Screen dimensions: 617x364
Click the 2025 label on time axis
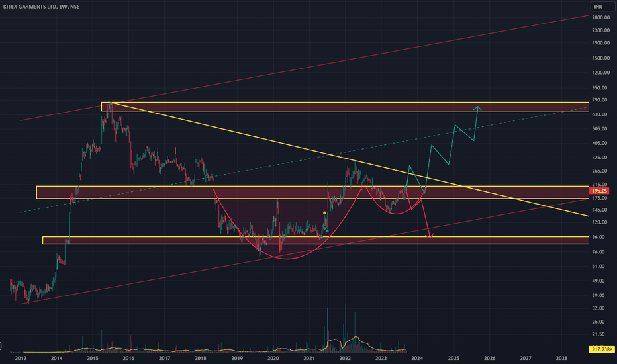click(453, 358)
